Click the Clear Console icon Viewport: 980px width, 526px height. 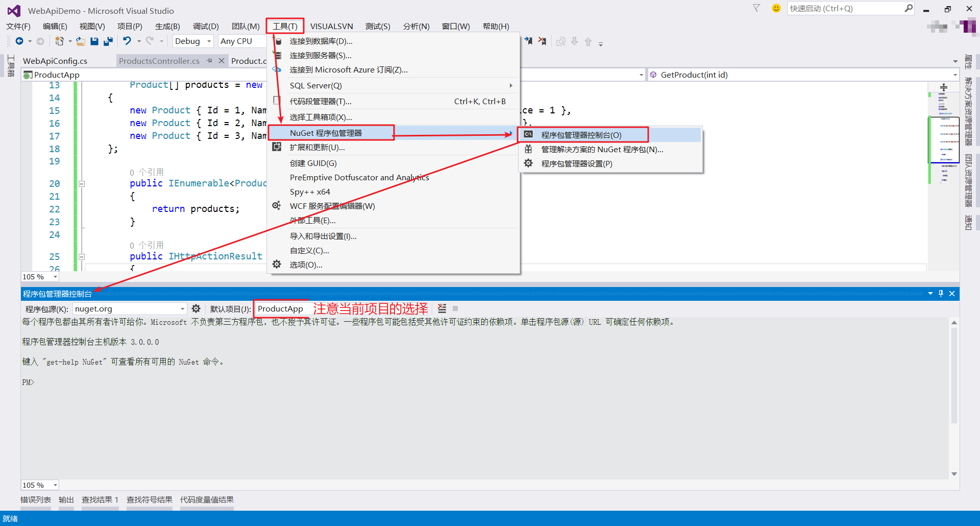tap(442, 308)
